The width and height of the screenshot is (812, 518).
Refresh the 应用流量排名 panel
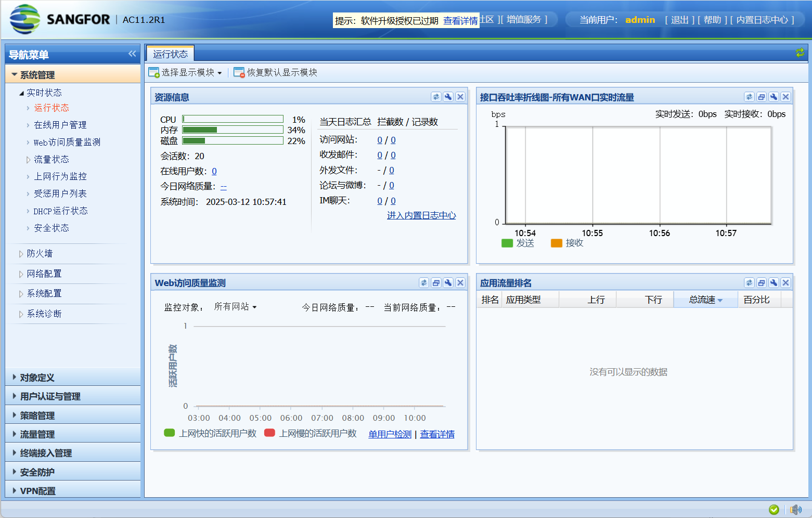coord(749,283)
